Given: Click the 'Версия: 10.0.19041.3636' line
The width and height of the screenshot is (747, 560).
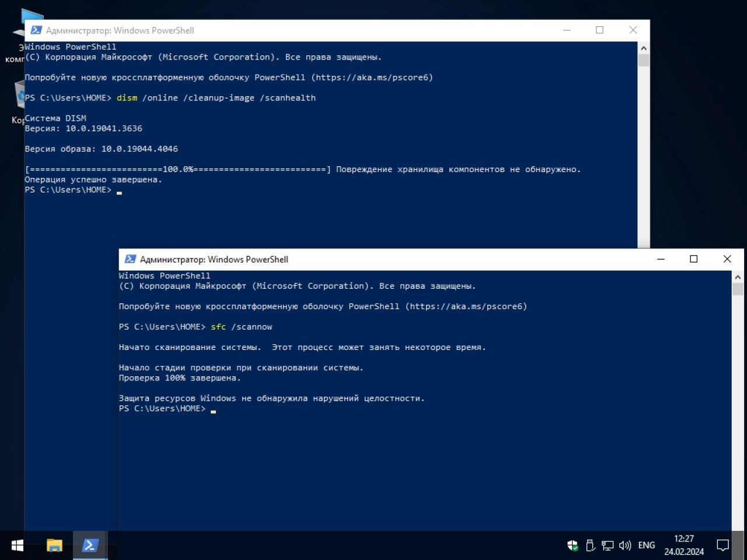Looking at the screenshot, I should 83,128.
